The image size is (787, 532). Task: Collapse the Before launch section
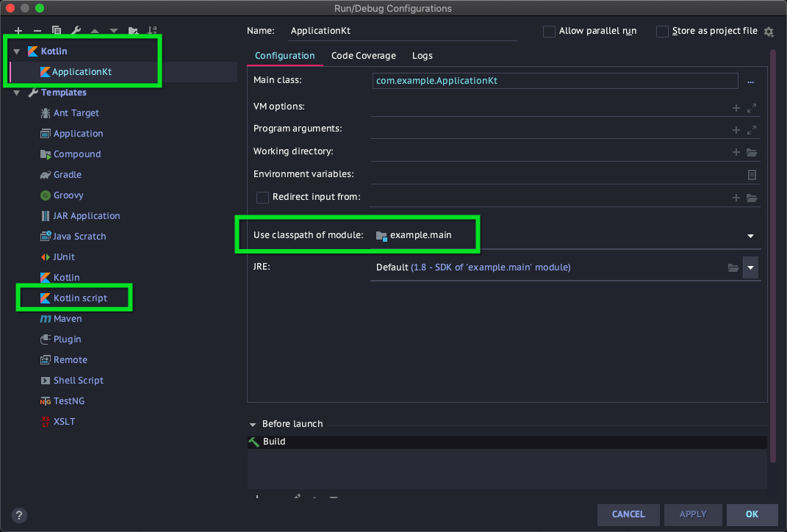coord(253,425)
